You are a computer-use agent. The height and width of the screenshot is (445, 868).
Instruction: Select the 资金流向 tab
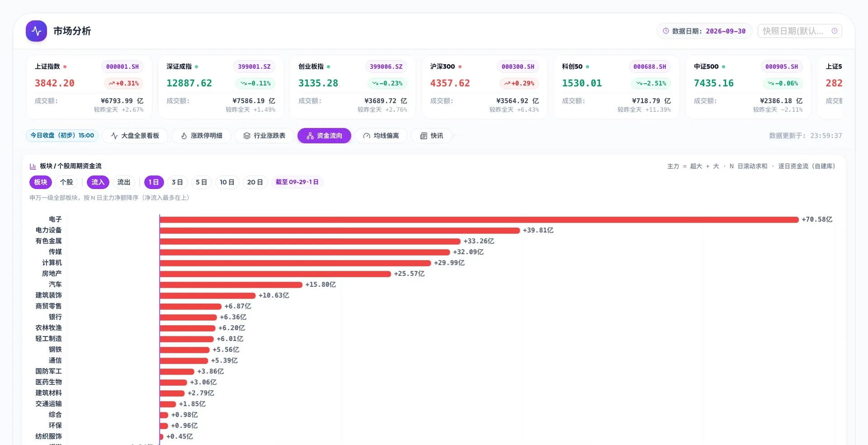click(x=324, y=136)
